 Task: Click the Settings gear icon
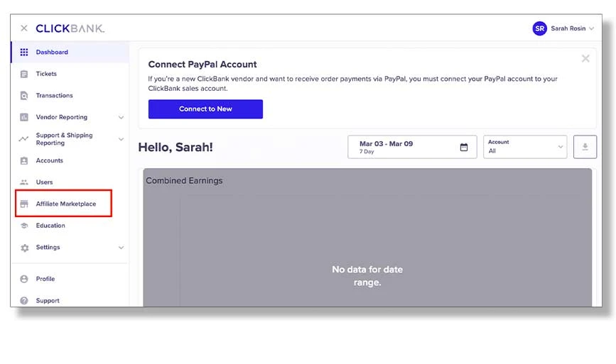coord(24,248)
